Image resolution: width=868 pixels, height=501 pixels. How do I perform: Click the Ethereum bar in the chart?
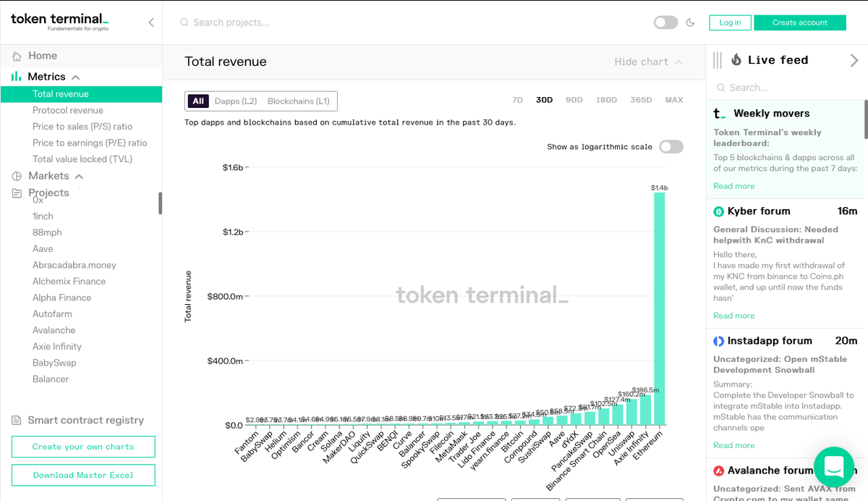click(x=659, y=308)
